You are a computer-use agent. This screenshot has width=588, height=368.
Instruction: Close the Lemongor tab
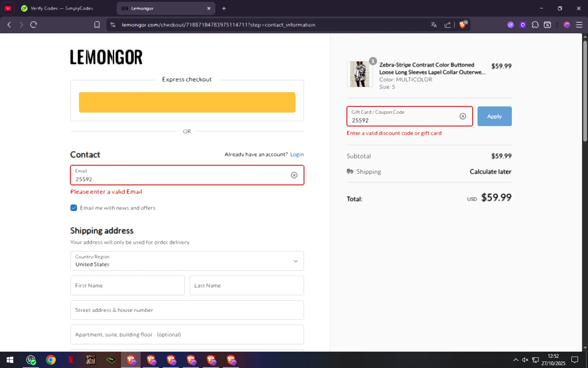[x=209, y=8]
